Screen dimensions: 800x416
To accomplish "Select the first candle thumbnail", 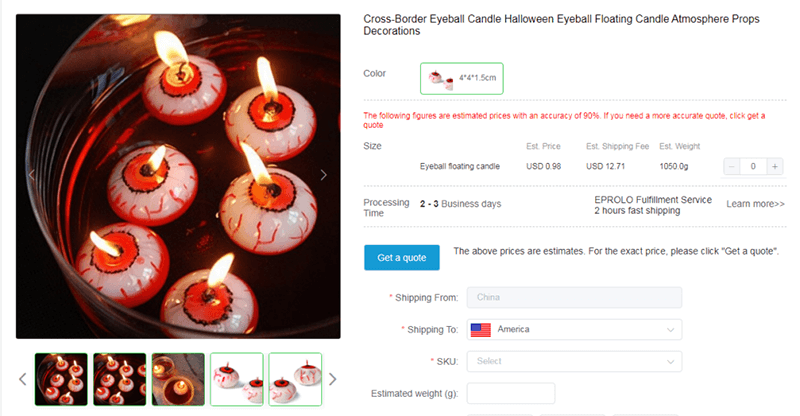I will click(x=61, y=379).
